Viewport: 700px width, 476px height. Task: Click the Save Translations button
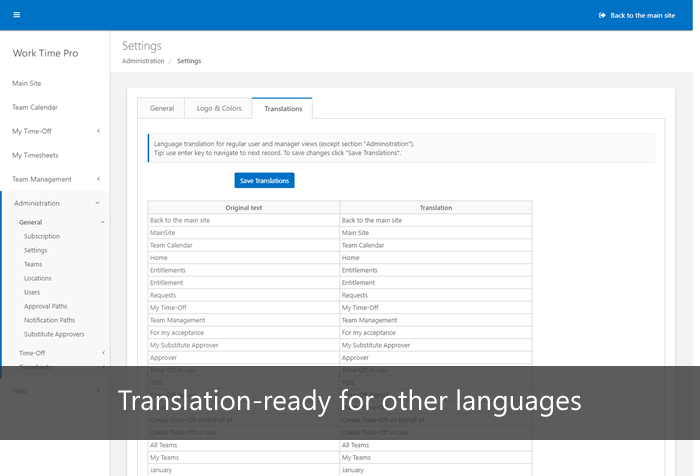point(264,180)
